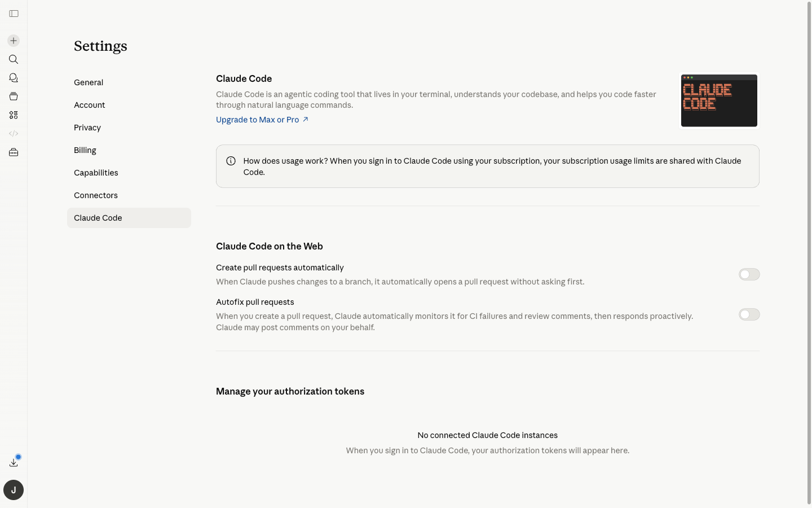Open chats via the speech bubble icon
Screen dimensions: 812x508
14,77
